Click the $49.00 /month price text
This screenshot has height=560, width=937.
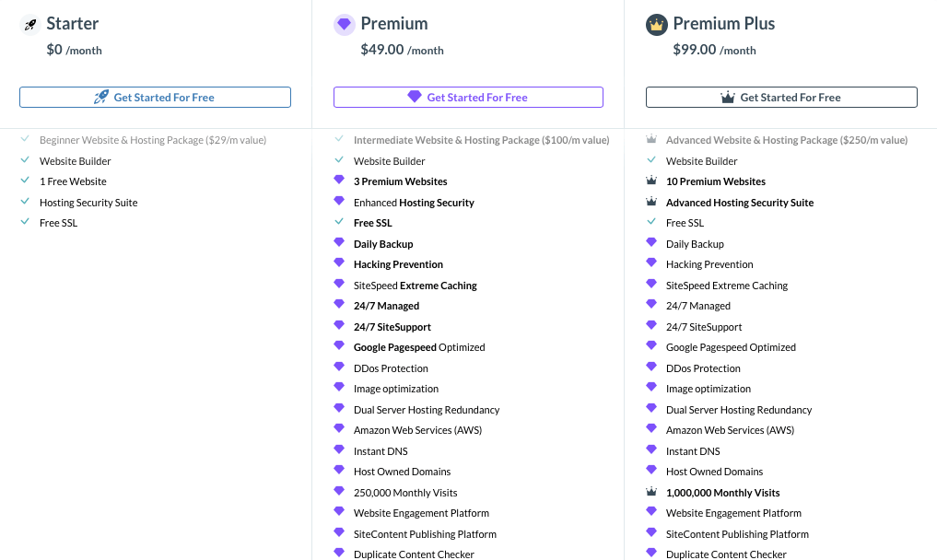[403, 50]
